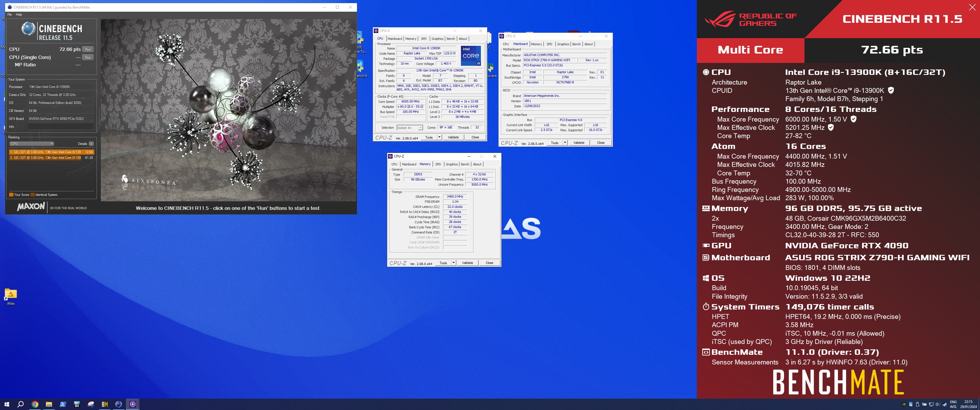Click Tools button in Memory CPU-Z window

pos(443,263)
